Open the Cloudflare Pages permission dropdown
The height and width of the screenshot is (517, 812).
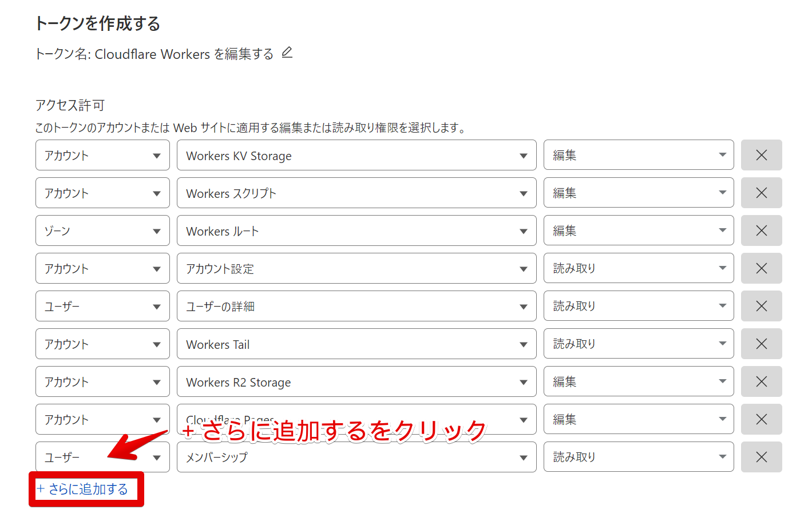356,419
